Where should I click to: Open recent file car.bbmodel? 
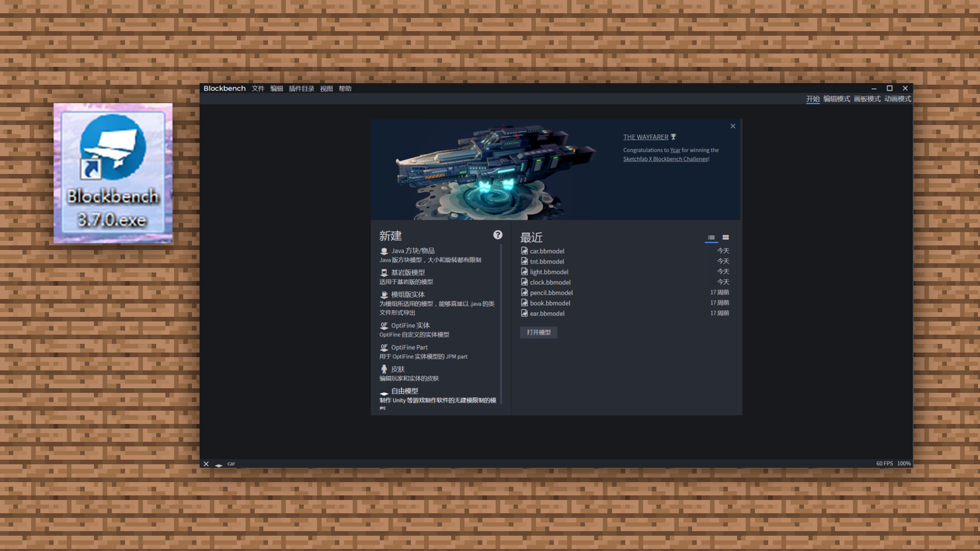pyautogui.click(x=625, y=251)
